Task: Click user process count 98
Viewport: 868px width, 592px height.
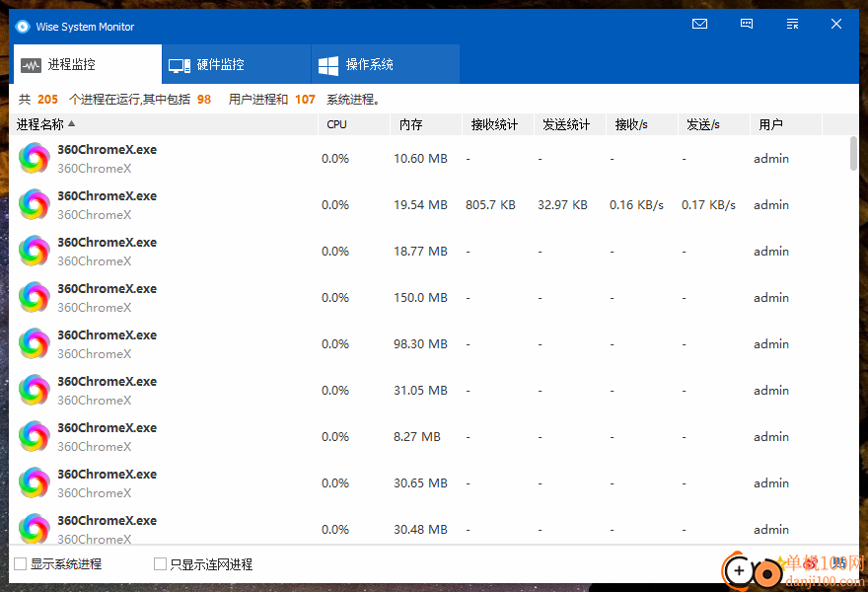Action: click(x=204, y=99)
